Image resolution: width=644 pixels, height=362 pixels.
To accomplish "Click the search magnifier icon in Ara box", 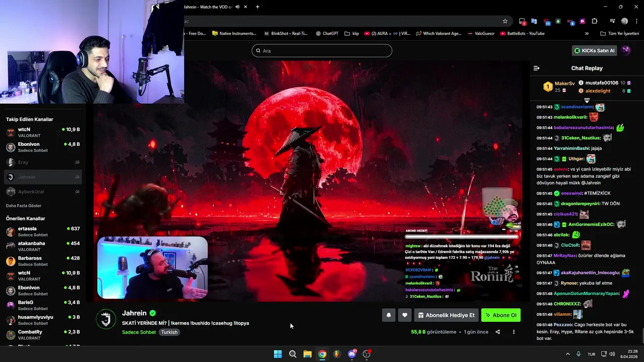I will (258, 51).
